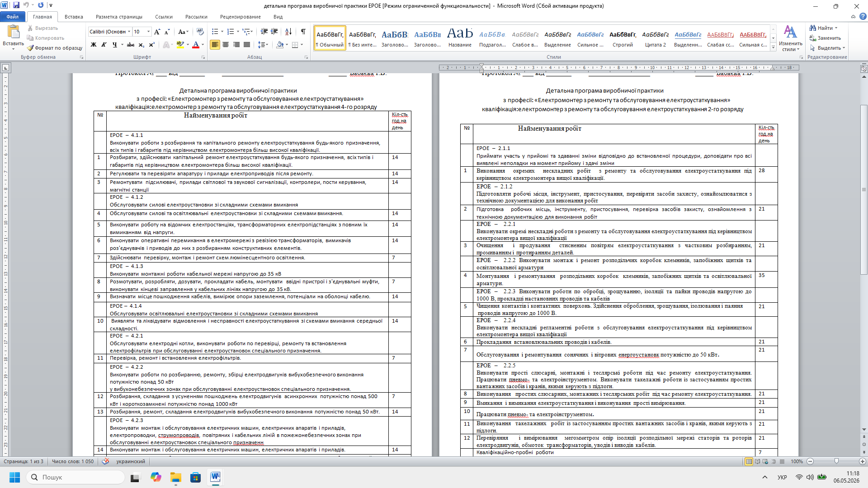Image resolution: width=868 pixels, height=488 pixels.
Task: Switch to the Рецензирование tab
Action: tap(241, 17)
